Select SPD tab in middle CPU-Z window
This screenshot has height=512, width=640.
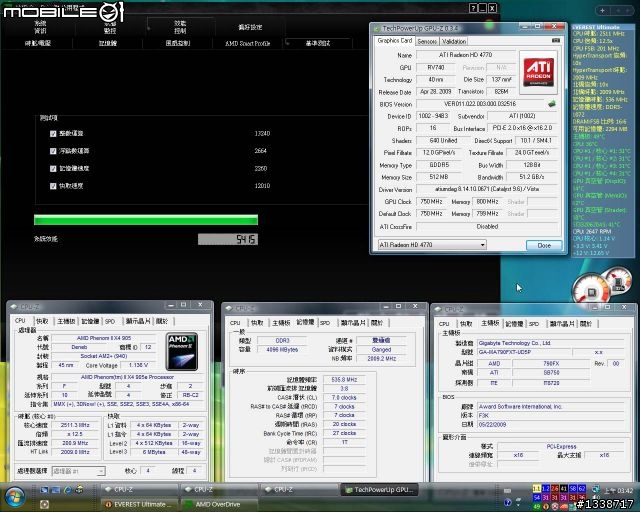point(325,323)
